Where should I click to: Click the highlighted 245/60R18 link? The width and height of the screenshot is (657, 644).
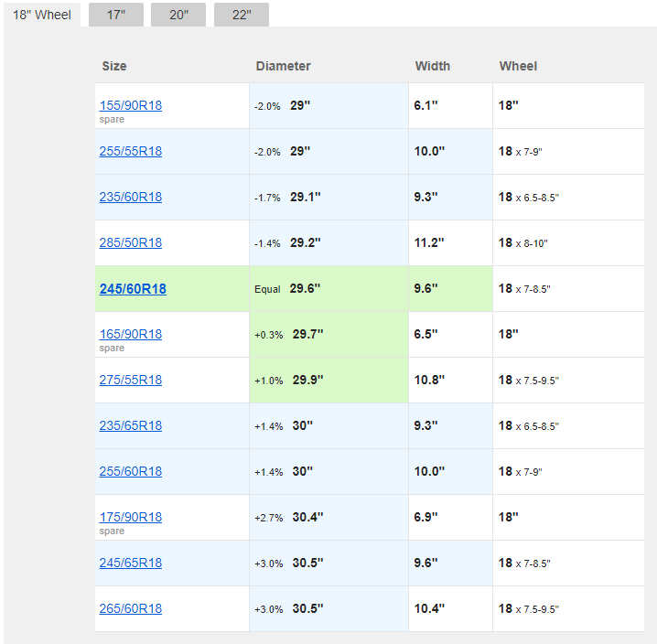(133, 288)
